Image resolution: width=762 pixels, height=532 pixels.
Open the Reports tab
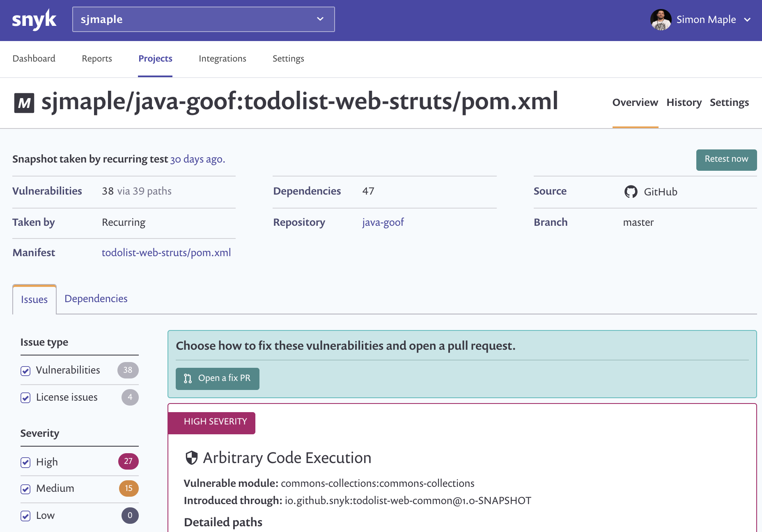coord(97,59)
